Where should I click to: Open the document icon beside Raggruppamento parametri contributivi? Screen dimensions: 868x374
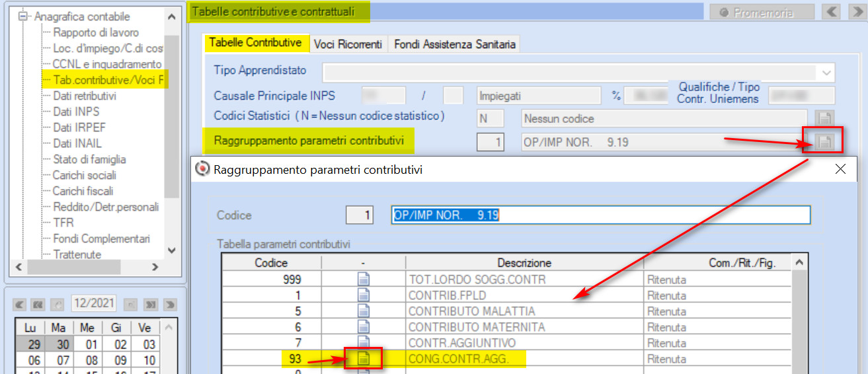tap(824, 141)
